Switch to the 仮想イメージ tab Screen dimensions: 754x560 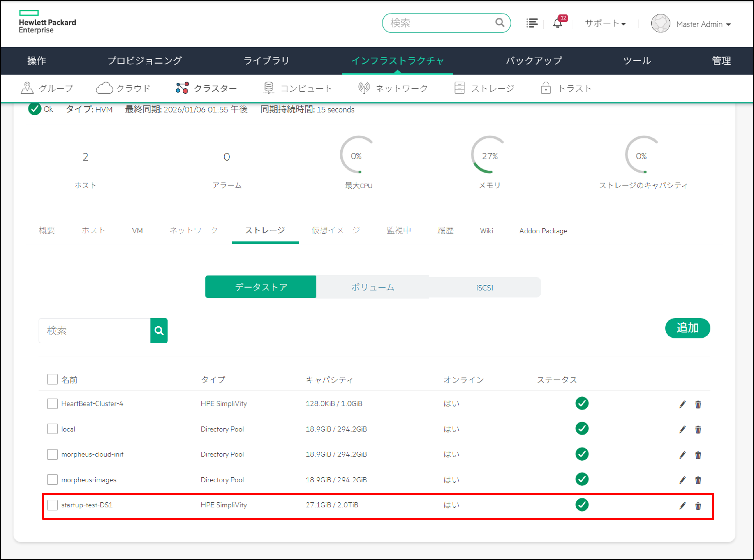coord(336,230)
